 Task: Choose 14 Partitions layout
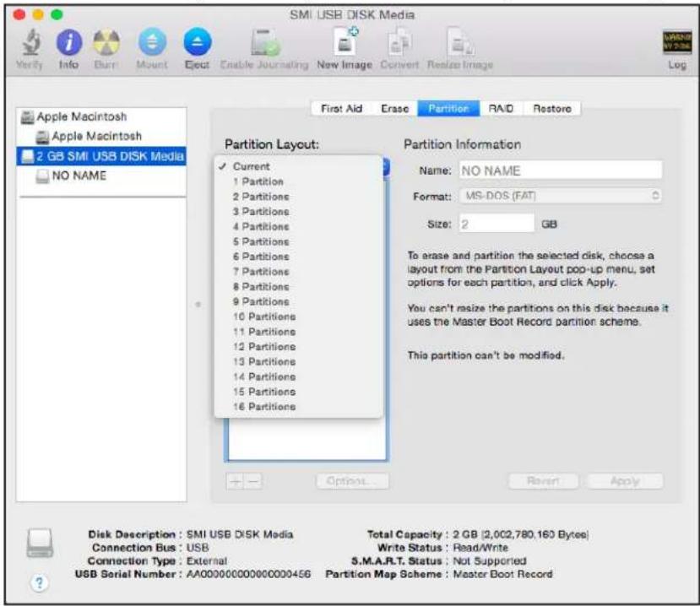click(299, 377)
